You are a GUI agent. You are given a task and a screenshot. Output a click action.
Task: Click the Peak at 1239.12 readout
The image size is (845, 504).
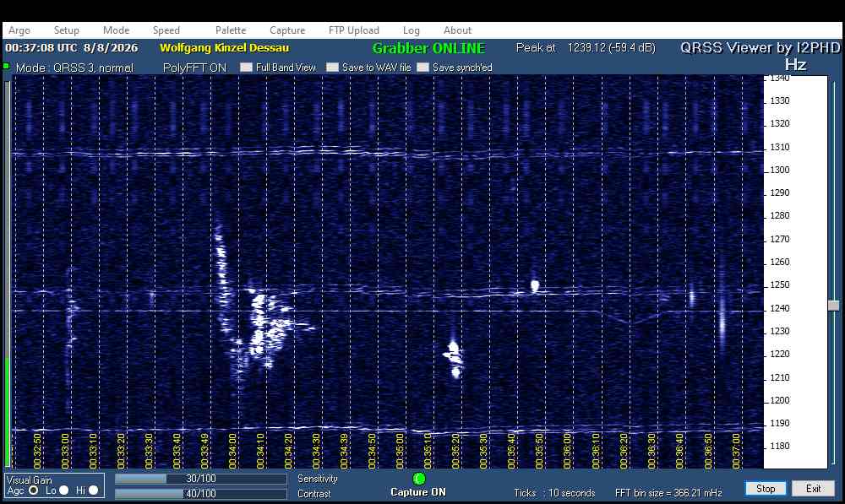pos(586,48)
